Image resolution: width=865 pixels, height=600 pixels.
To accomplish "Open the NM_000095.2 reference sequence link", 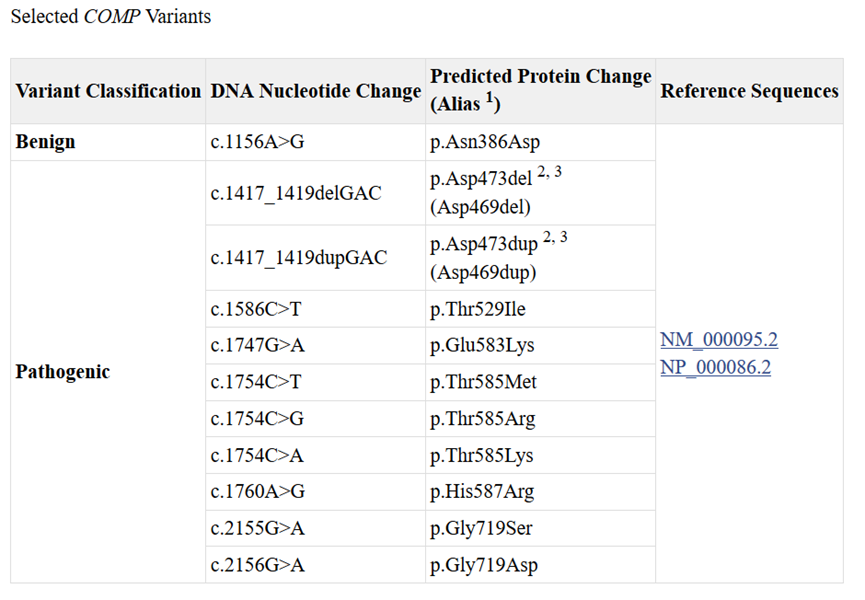I will click(x=719, y=339).
